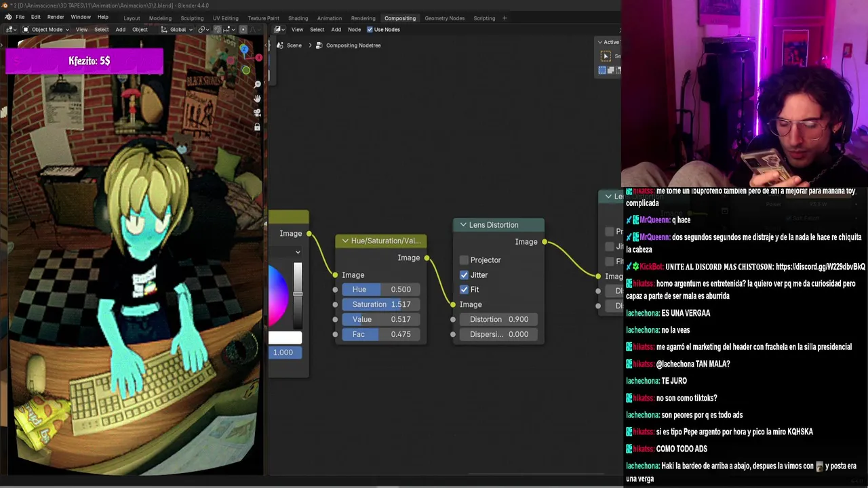
Task: Toggle proportional editing circle icon
Action: pos(243,30)
